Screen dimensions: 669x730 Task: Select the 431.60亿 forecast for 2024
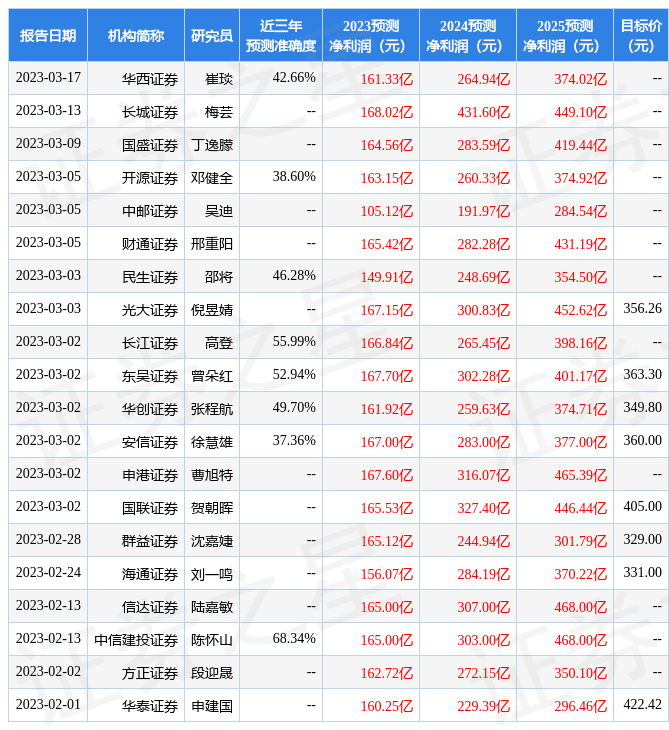[483, 111]
